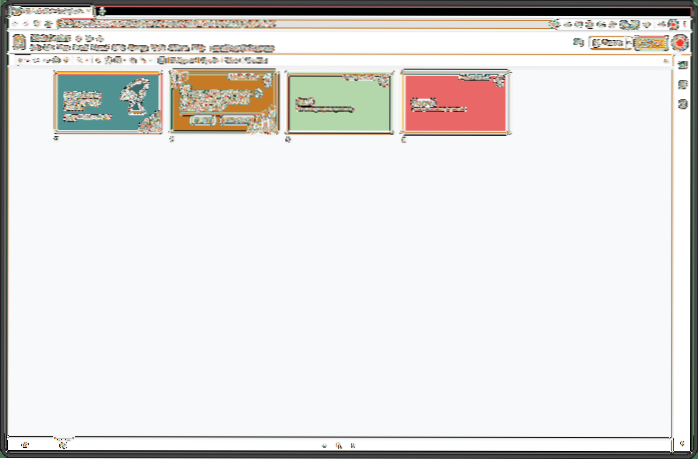Select the light green slide thumbnail
Viewport: 698px width, 459px height.
pos(340,102)
